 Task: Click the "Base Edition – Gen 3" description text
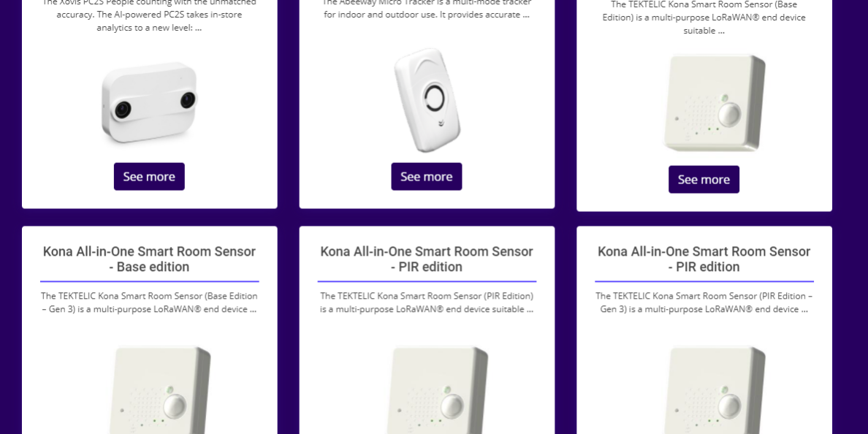tap(149, 302)
